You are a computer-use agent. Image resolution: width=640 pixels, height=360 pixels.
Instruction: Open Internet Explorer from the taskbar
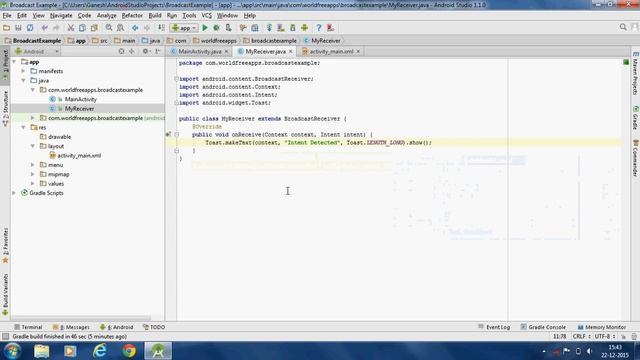(x=100, y=351)
